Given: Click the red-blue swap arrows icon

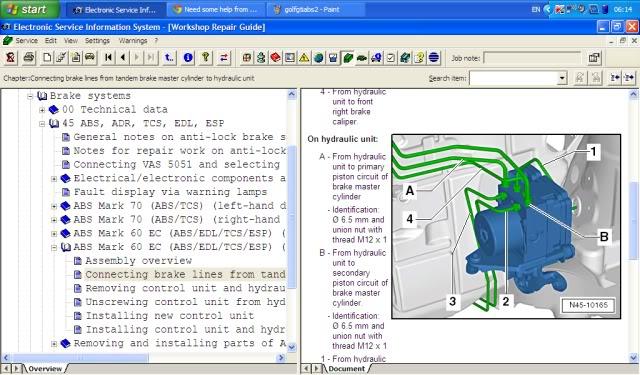Looking at the screenshot, I should (x=224, y=58).
